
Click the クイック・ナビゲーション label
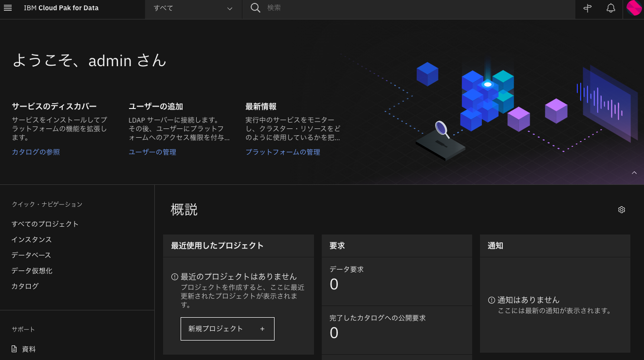point(47,204)
